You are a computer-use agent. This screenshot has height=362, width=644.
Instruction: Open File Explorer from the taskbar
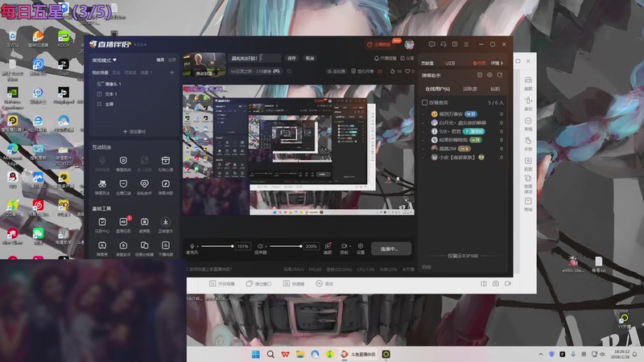coord(300,354)
